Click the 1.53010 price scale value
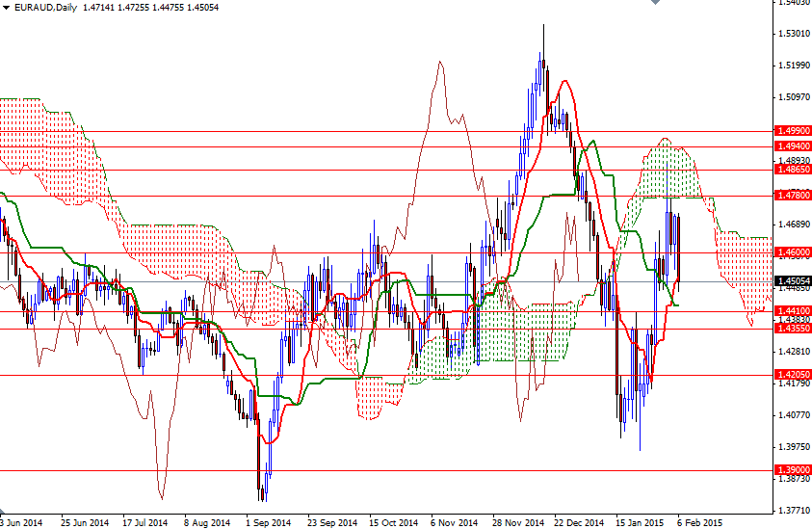Viewport: 812px width, 529px height. click(794, 34)
